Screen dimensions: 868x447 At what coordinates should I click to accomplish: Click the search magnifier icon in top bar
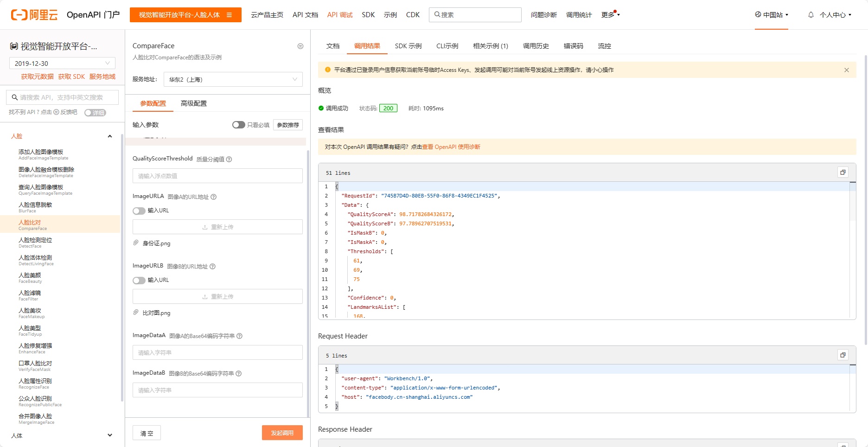click(437, 14)
